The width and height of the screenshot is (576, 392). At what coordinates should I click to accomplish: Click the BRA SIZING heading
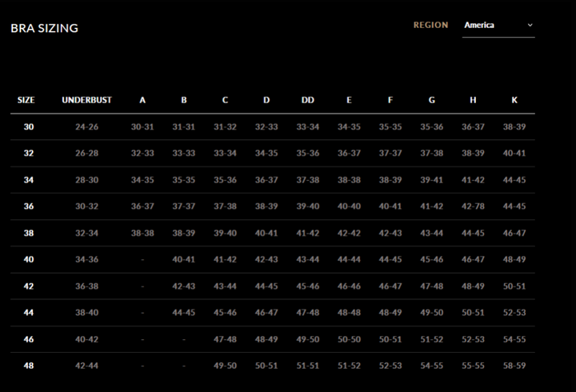(44, 28)
